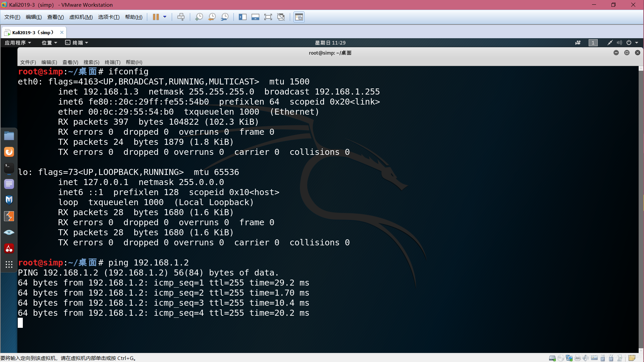This screenshot has height=362, width=644.
Task: Launch Zenmap eye icon in dock
Action: coord(9,232)
